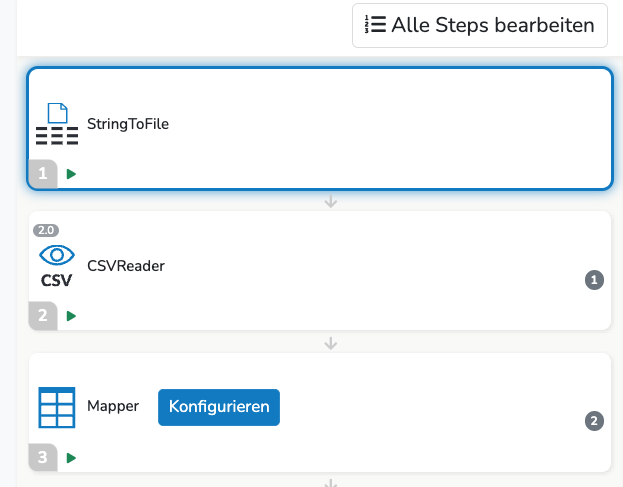The width and height of the screenshot is (623, 487).
Task: Open the round 1 counter badge on CSVReader
Action: [594, 280]
